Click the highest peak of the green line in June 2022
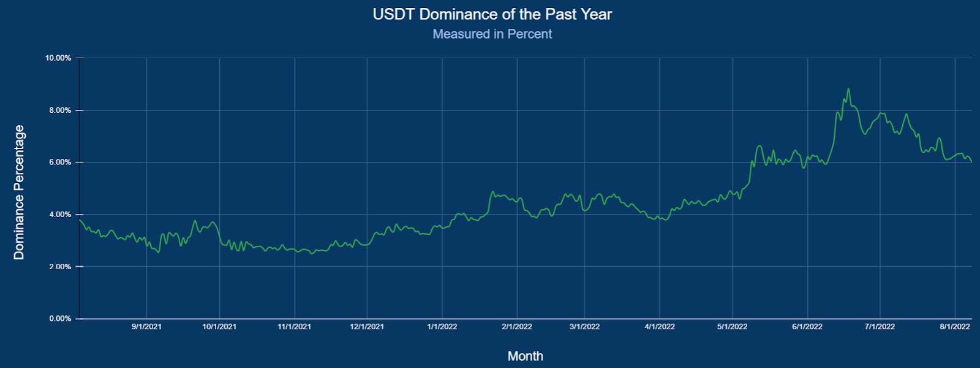The height and width of the screenshot is (368, 980). (x=848, y=89)
